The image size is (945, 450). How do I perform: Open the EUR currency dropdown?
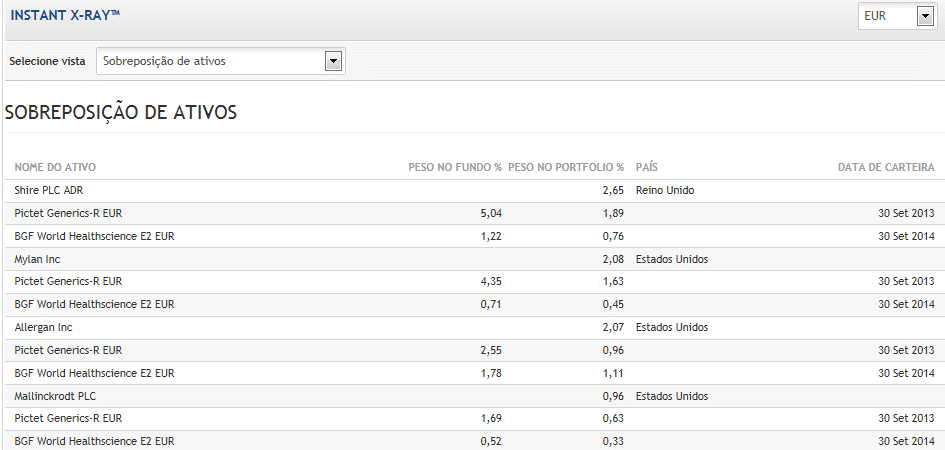point(886,16)
